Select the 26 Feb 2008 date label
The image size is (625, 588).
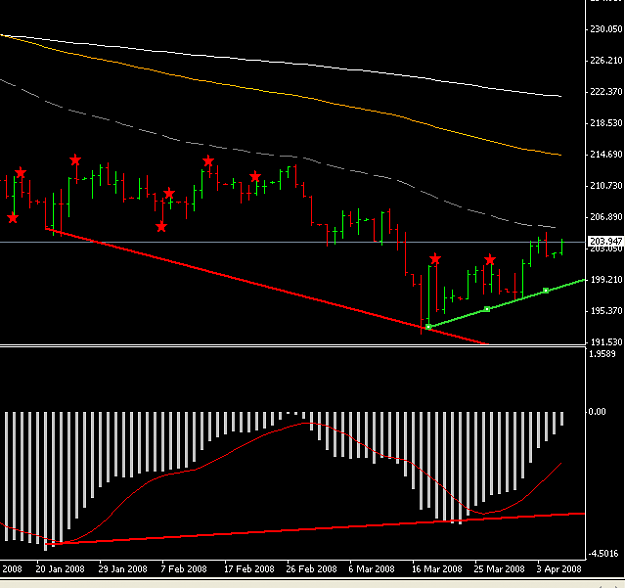pyautogui.click(x=311, y=569)
